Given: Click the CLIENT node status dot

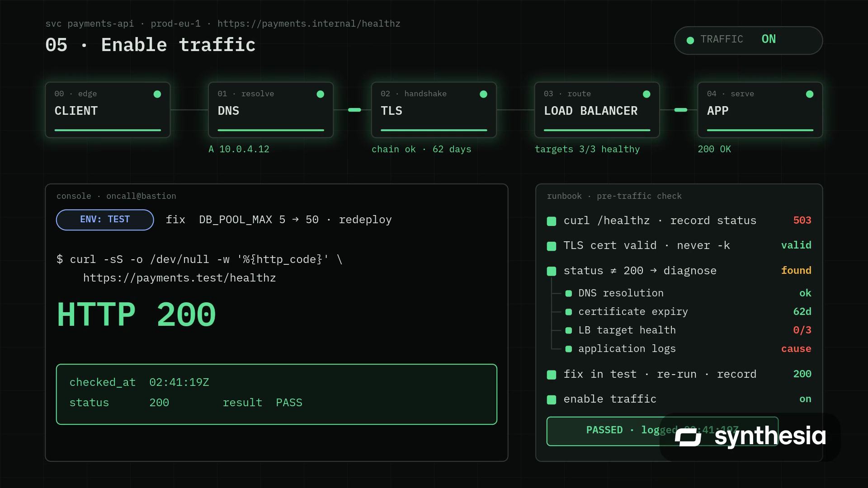Looking at the screenshot, I should pos(157,94).
